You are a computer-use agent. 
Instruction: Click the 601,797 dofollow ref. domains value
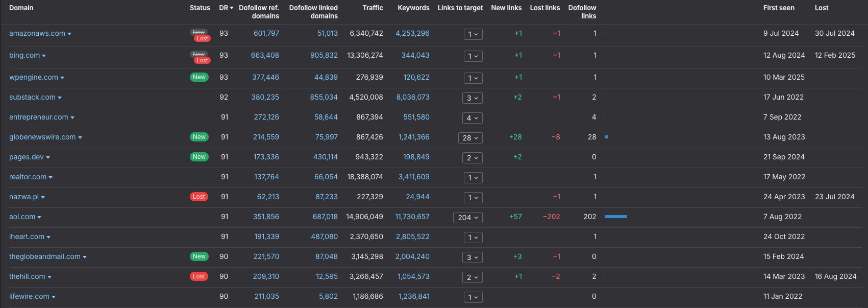tap(266, 33)
